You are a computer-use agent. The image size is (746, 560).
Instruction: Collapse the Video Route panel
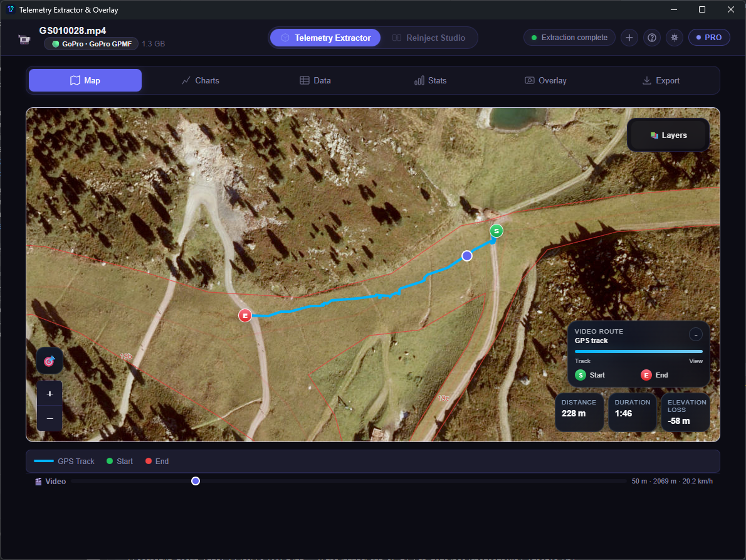coord(695,334)
